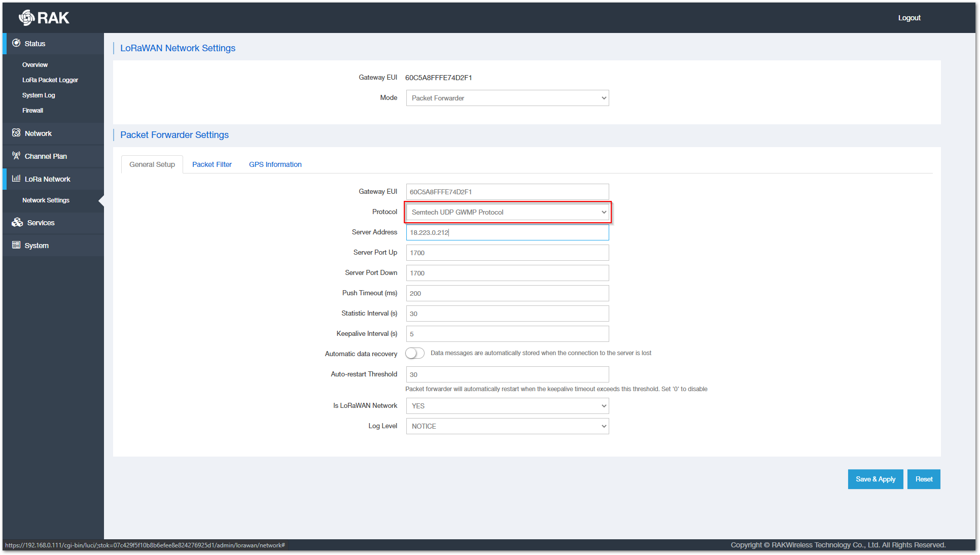980x555 pixels.
Task: Open the Firewall page
Action: click(x=32, y=111)
